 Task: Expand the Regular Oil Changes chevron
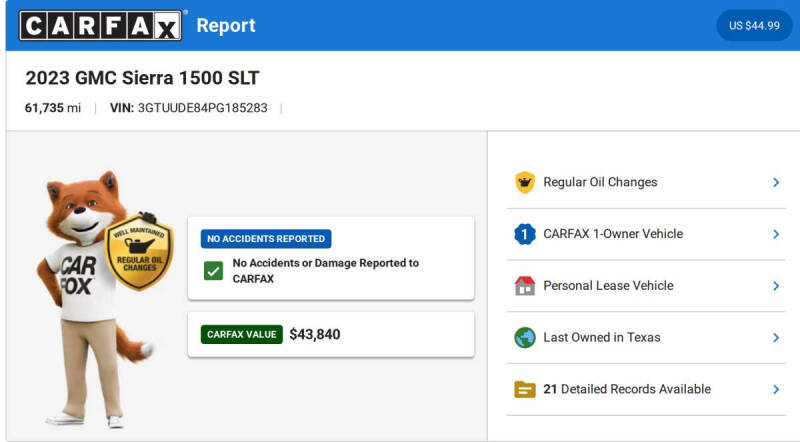776,182
